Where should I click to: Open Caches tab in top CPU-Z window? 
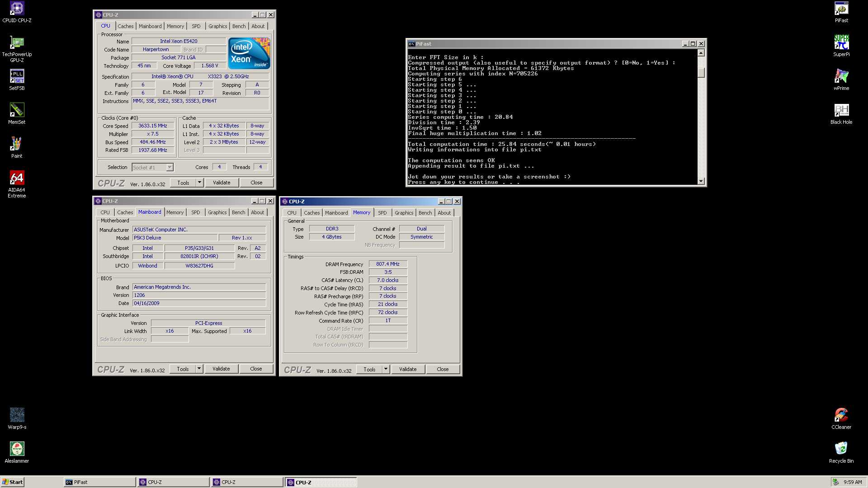pyautogui.click(x=125, y=26)
